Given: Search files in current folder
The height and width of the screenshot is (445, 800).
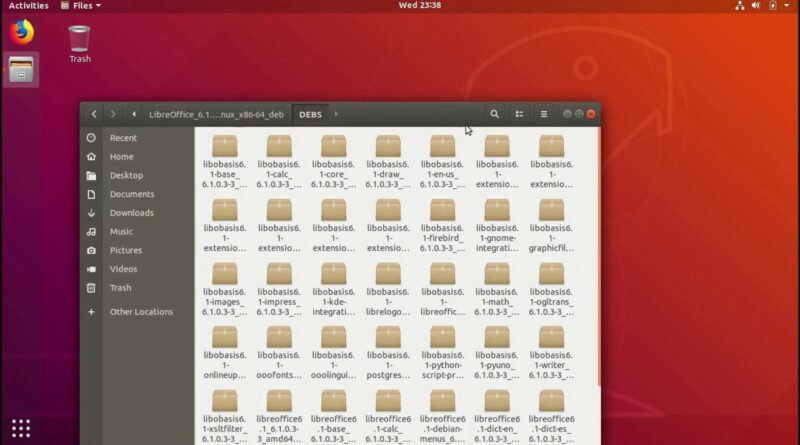Looking at the screenshot, I should (494, 114).
